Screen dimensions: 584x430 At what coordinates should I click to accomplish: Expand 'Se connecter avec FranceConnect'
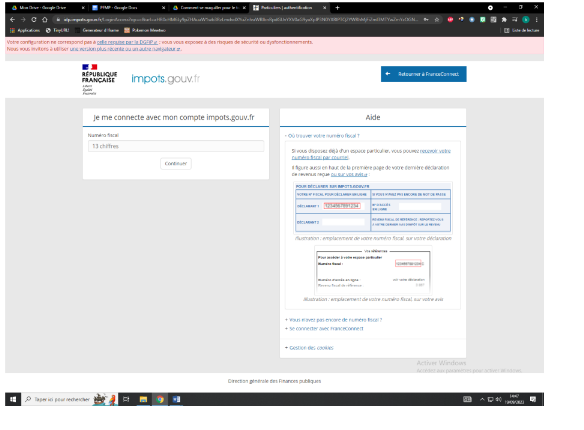[324, 329]
